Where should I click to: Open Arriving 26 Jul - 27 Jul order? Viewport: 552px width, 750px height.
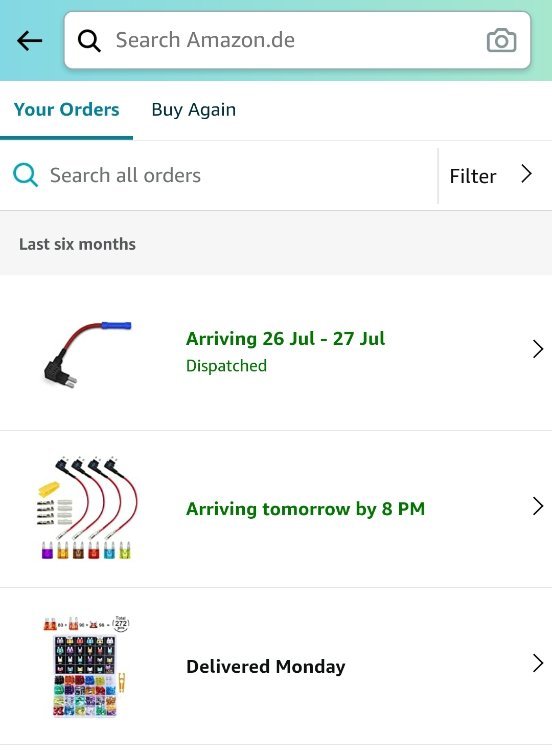pyautogui.click(x=276, y=353)
